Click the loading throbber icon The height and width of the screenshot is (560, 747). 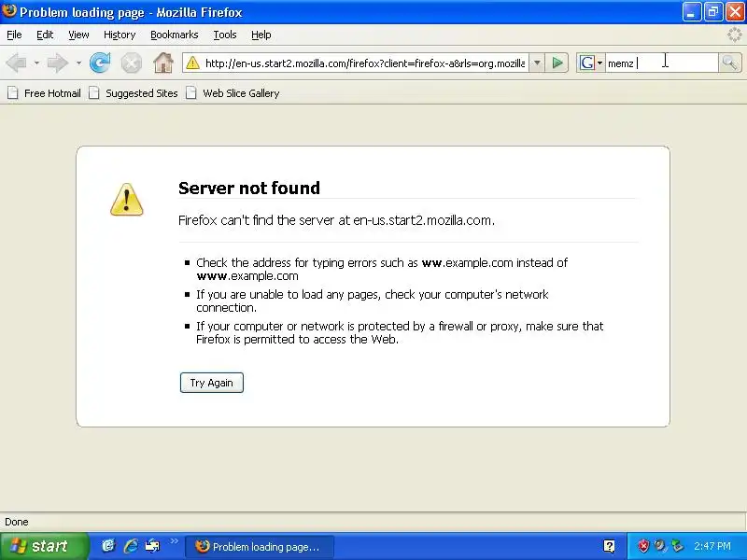click(x=734, y=35)
